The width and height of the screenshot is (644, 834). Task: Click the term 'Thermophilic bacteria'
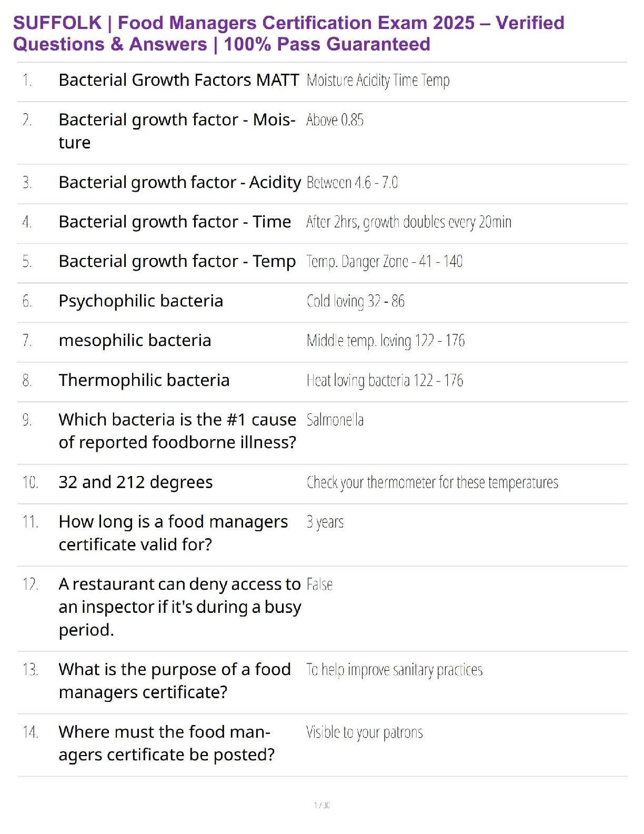144,380
